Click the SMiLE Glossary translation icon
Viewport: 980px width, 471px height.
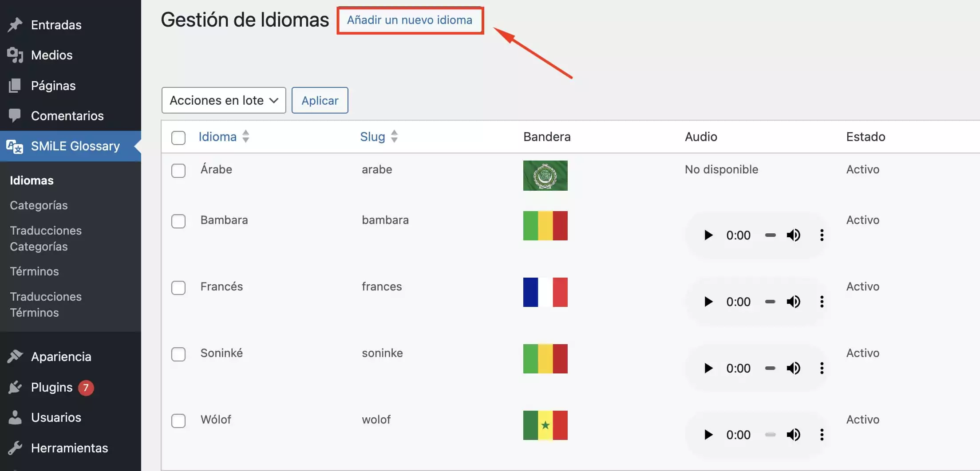coord(15,146)
